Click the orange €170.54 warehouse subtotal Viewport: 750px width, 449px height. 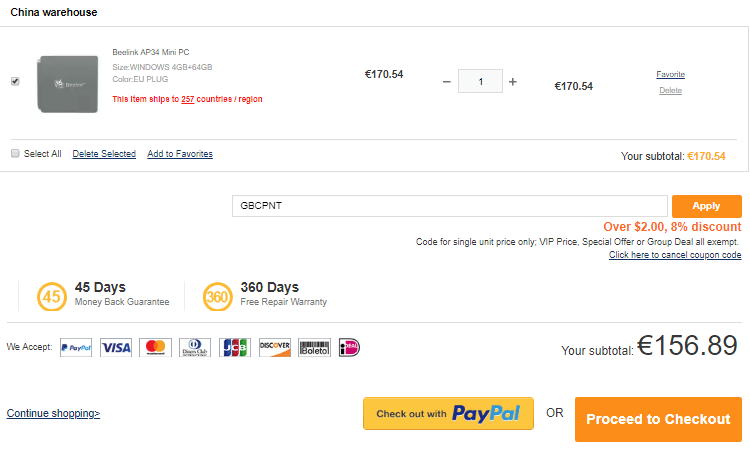706,156
